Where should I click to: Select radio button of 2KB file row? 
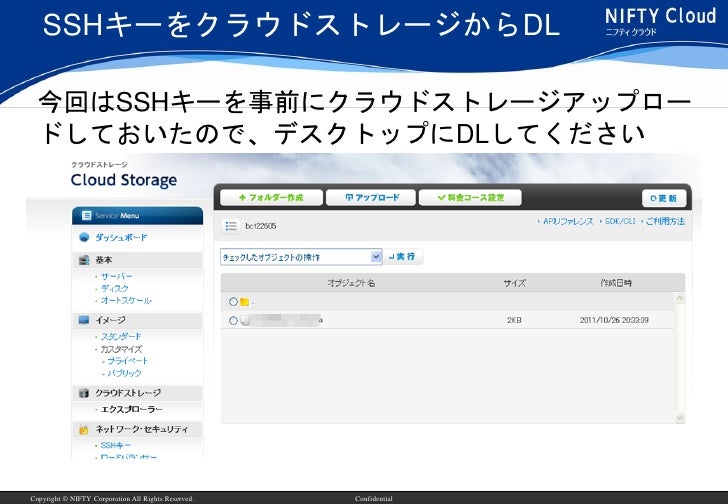pyautogui.click(x=234, y=320)
